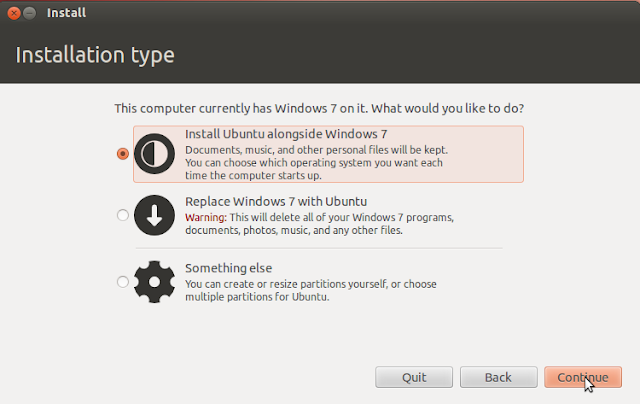Quit the installer with the Quit button
The width and height of the screenshot is (640, 404).
click(414, 377)
